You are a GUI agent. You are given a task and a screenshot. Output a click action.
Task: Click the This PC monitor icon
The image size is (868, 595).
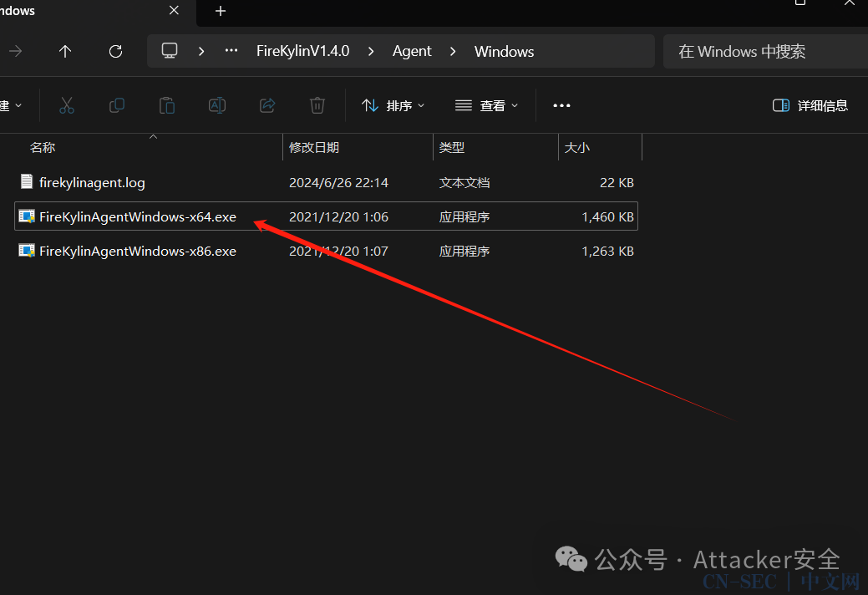(170, 51)
